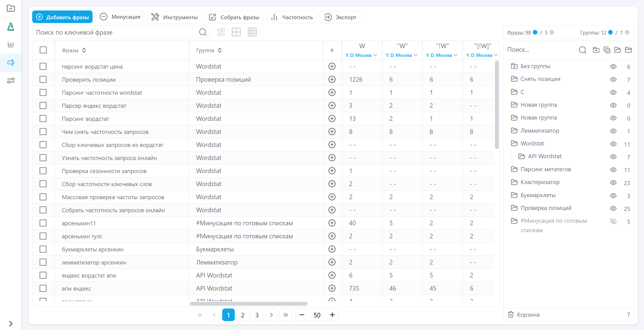Click the search magnifier in phrase search

pyautogui.click(x=203, y=32)
